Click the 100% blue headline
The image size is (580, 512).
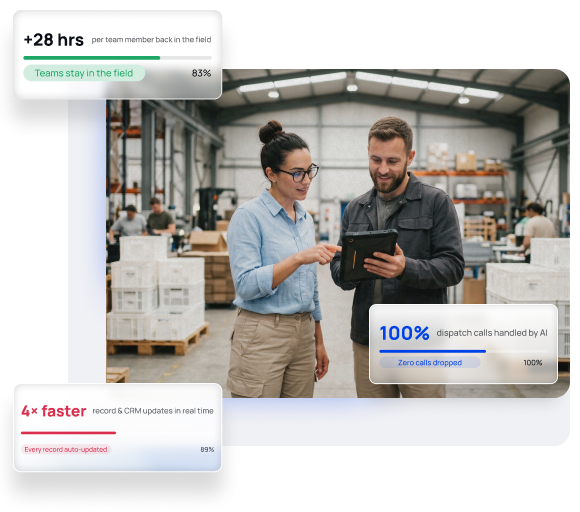tap(404, 333)
